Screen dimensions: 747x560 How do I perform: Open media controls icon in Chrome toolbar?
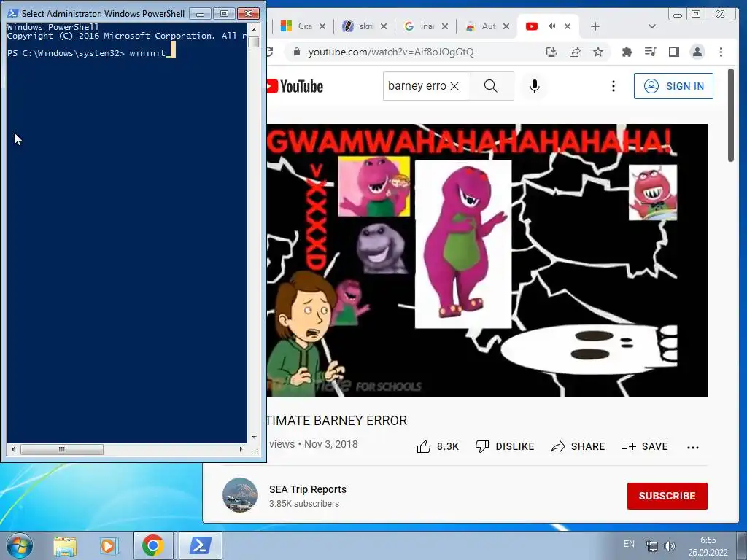point(650,52)
